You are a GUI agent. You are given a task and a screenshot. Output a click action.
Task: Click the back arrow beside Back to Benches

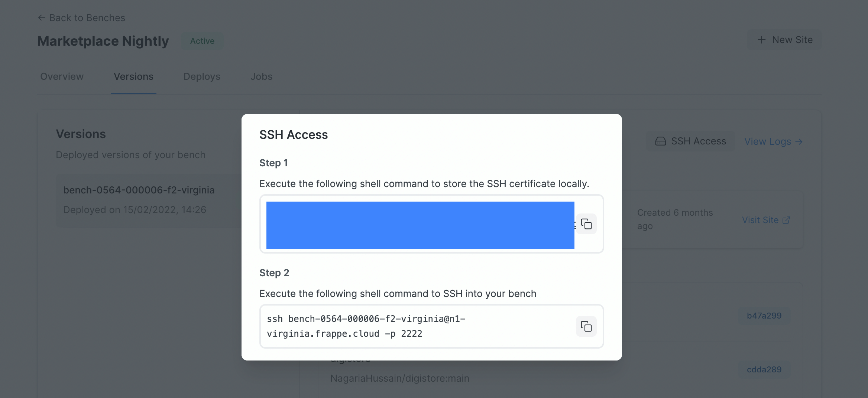click(x=42, y=17)
